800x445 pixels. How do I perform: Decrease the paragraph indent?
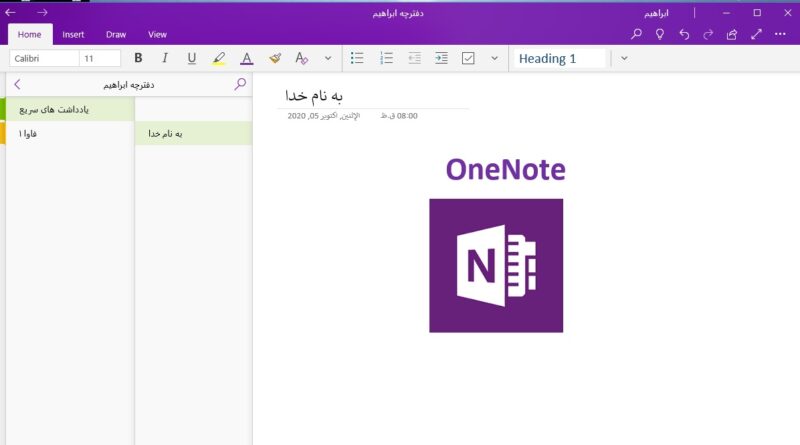coord(414,59)
